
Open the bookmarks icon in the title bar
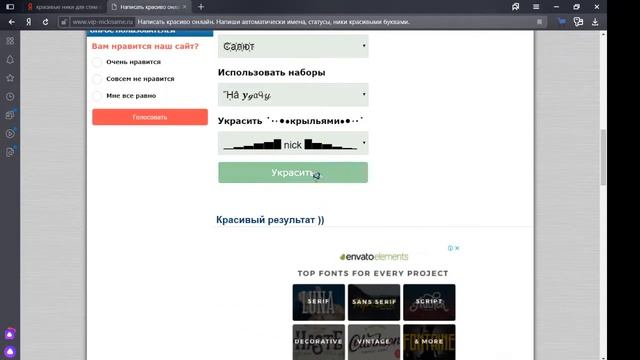click(x=516, y=7)
